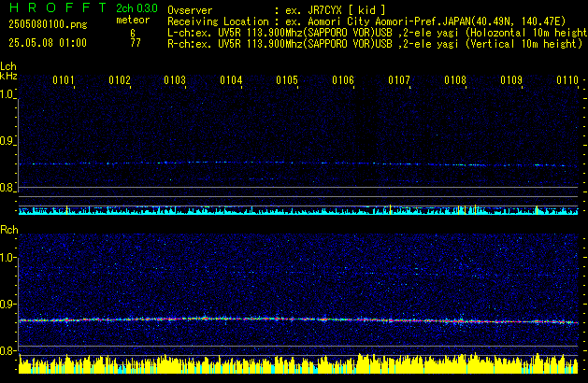Click the Lch 0.9 kHz axis label
The height and width of the screenshot is (383, 588).
point(7,141)
